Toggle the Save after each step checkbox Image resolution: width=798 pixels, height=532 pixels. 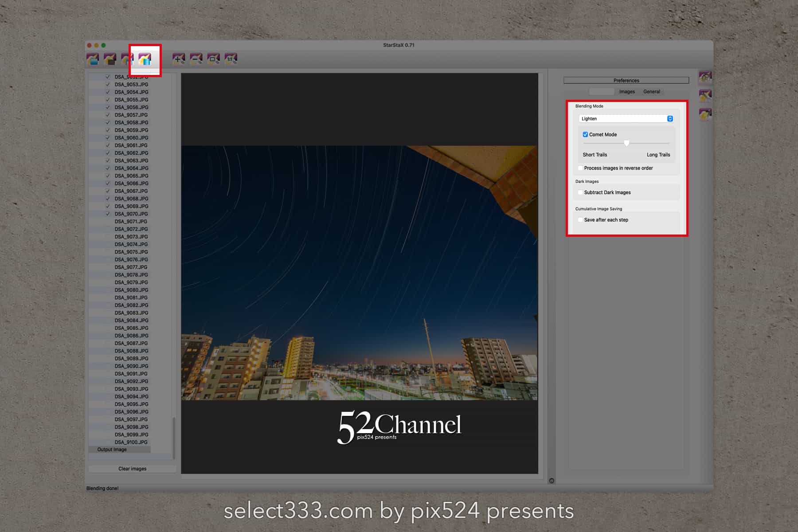(x=580, y=220)
